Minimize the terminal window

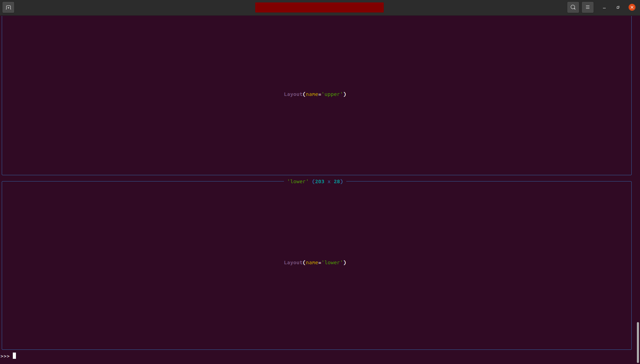click(604, 7)
